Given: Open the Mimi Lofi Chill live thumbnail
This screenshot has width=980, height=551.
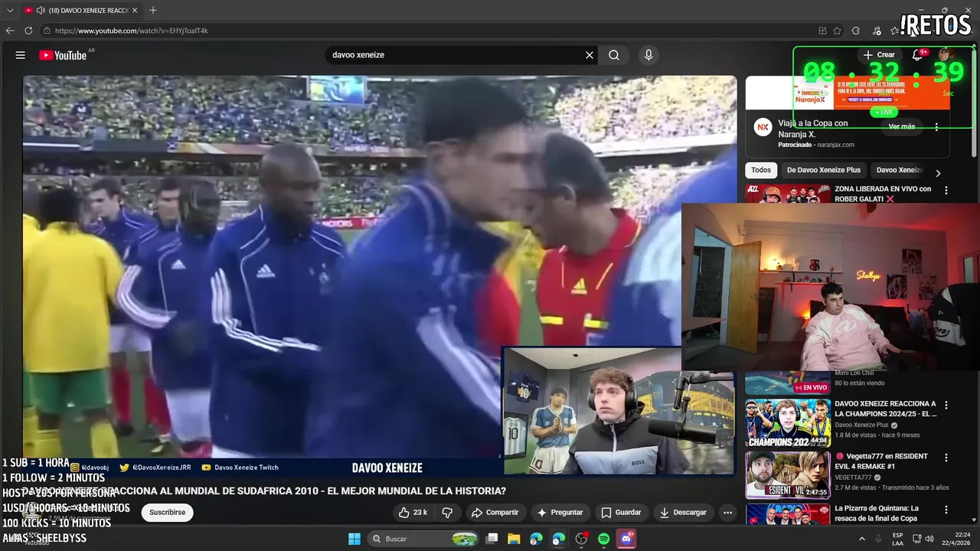Looking at the screenshot, I should pyautogui.click(x=788, y=383).
